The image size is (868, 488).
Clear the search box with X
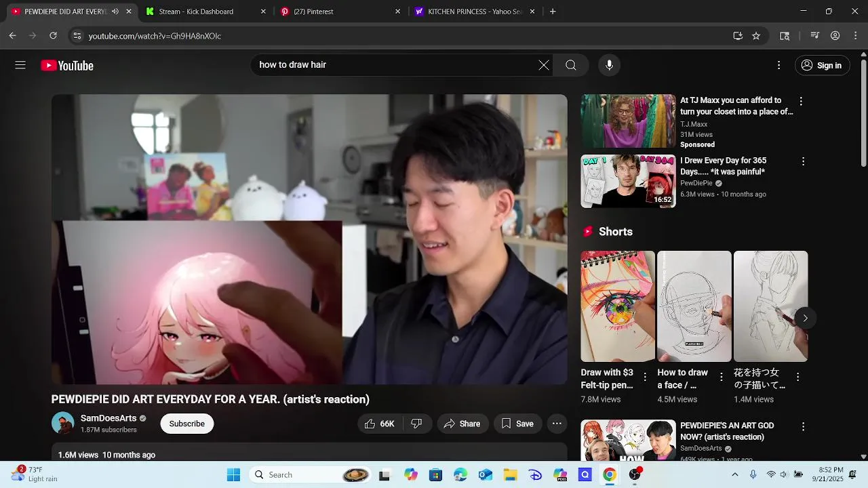[544, 65]
